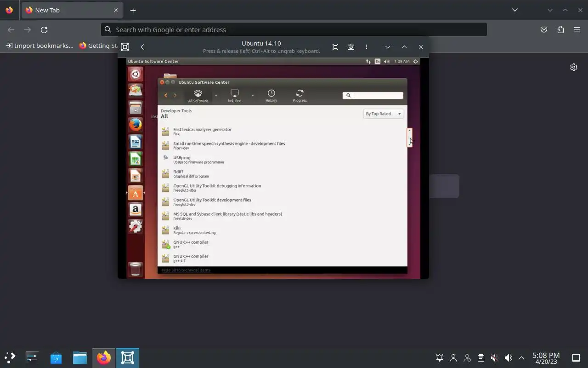This screenshot has width=588, height=368.
Task: Open the Getting Started bookmark
Action: (x=98, y=46)
